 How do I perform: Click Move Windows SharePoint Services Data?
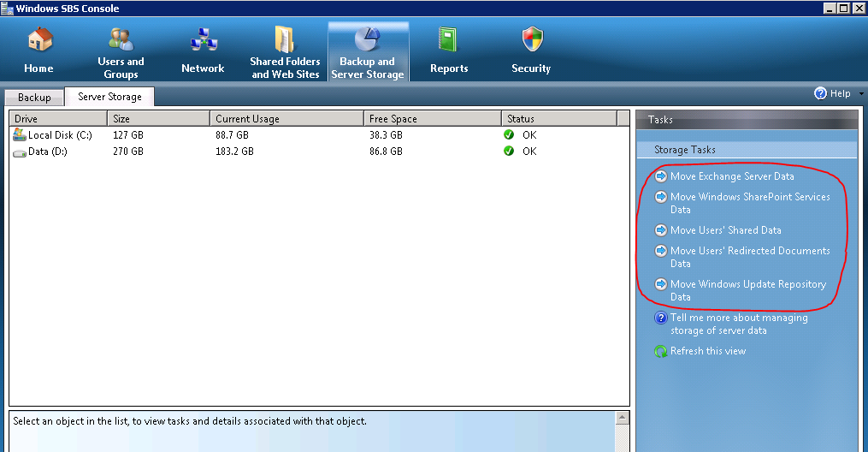749,197
